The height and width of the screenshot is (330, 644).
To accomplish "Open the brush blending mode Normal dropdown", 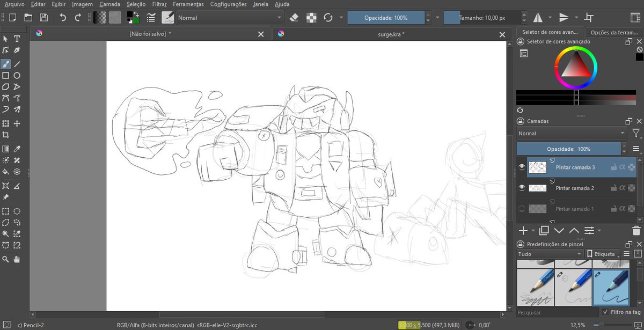I will pos(230,18).
